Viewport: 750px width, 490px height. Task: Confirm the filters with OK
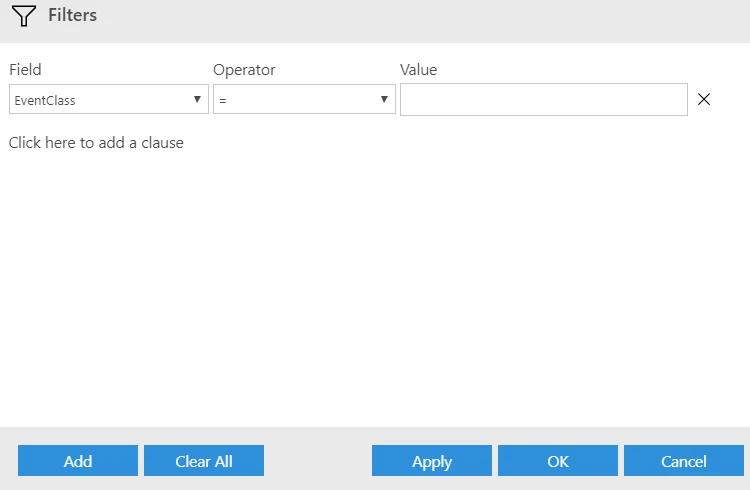pyautogui.click(x=558, y=461)
